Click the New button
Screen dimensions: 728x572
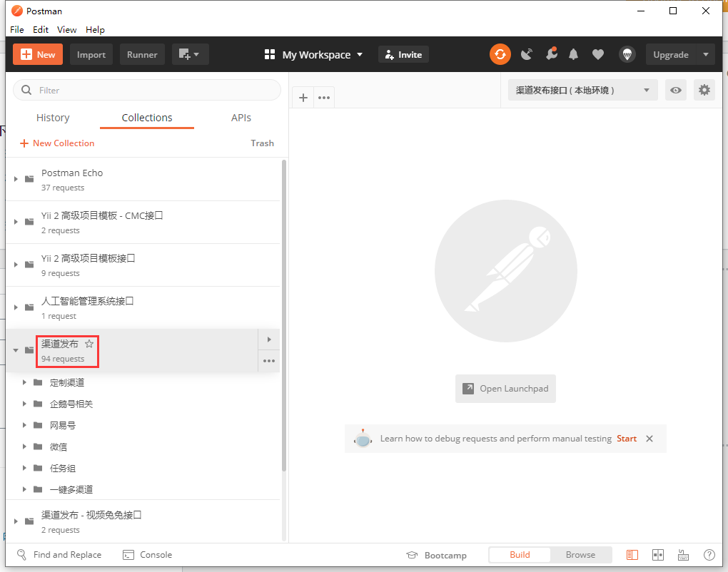38,55
